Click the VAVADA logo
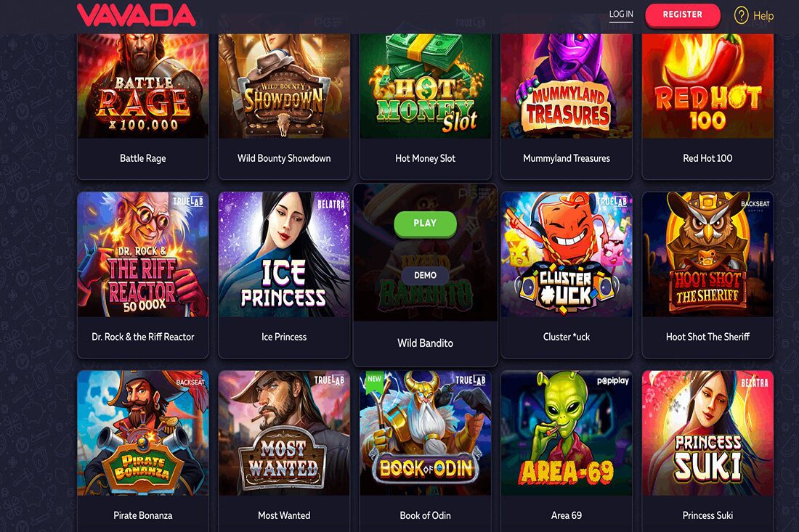The height and width of the screenshot is (532, 799). tap(136, 15)
